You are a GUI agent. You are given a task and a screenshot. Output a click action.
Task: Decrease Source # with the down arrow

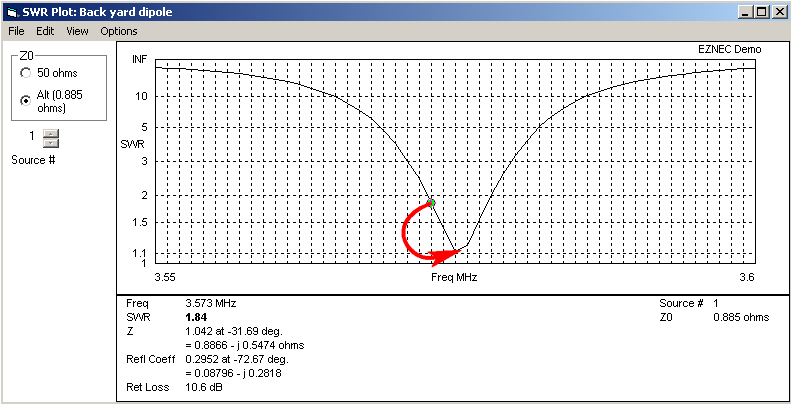tap(51, 142)
